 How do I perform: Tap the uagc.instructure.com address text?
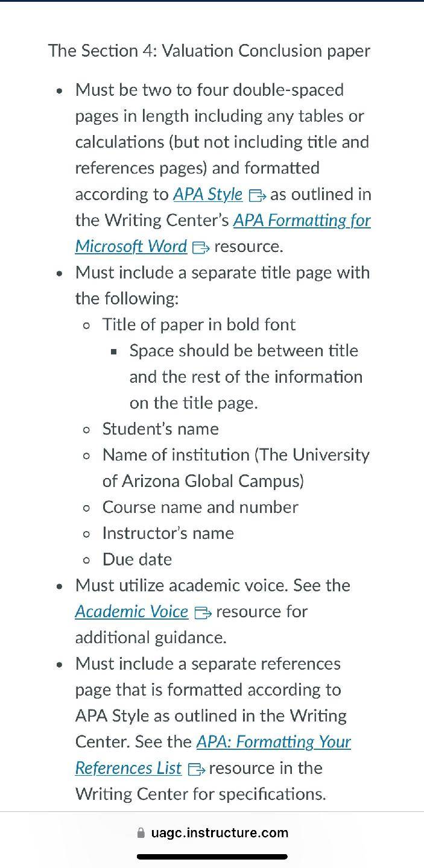[x=220, y=833]
